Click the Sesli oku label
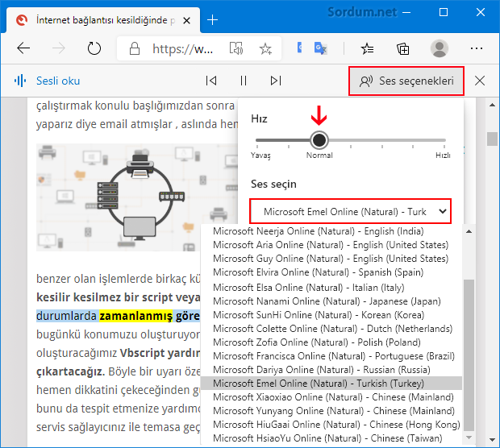Viewport: 500px width, 448px height. click(58, 81)
